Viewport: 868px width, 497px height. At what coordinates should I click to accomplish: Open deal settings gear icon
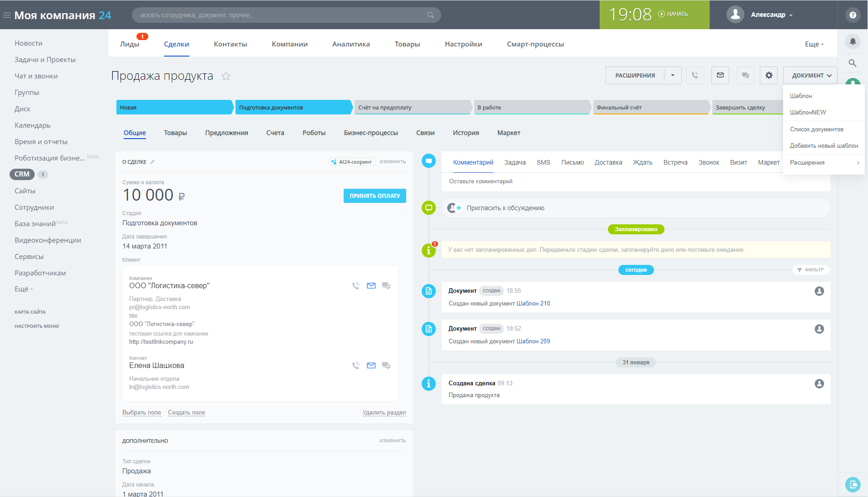(769, 75)
